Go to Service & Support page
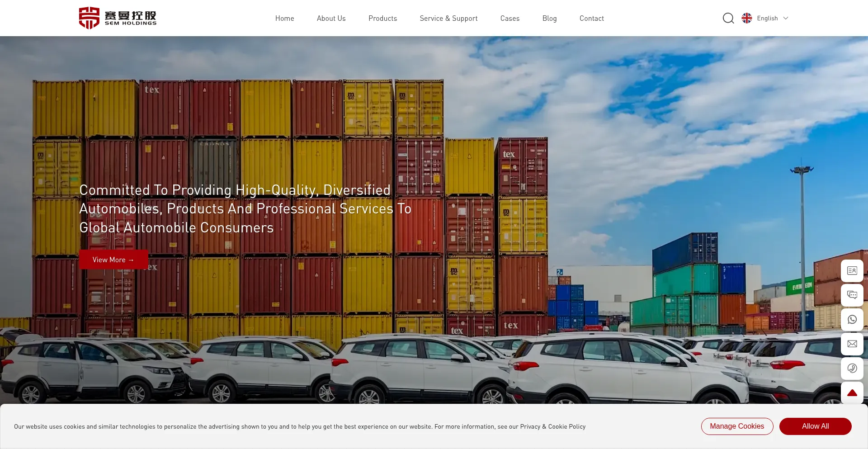The height and width of the screenshot is (449, 868). [448, 18]
